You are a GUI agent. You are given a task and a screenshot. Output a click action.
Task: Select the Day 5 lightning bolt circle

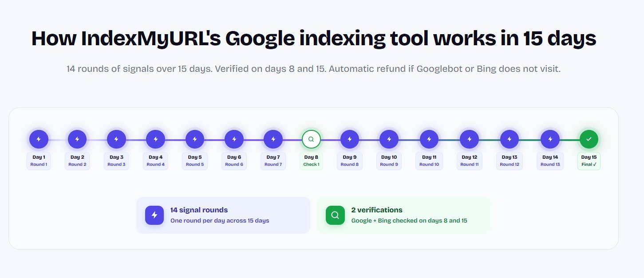click(x=194, y=139)
